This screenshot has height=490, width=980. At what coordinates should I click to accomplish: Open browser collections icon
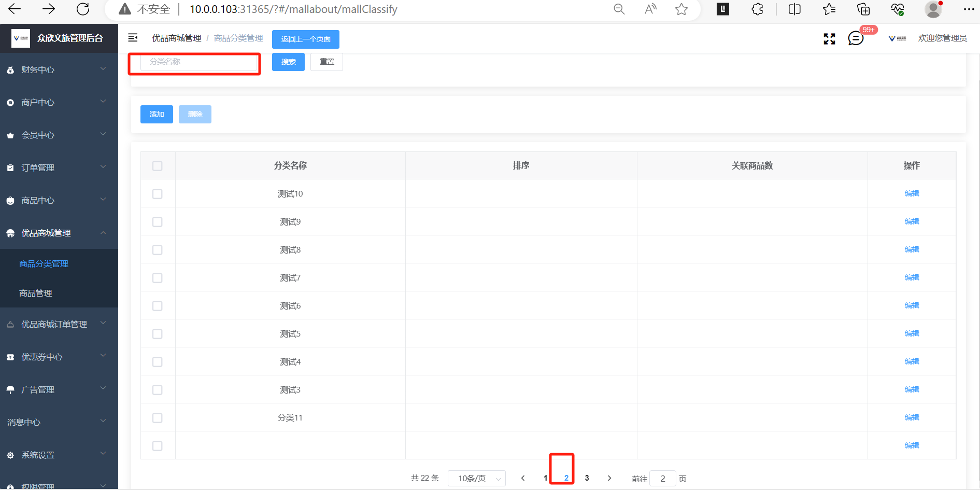863,9
